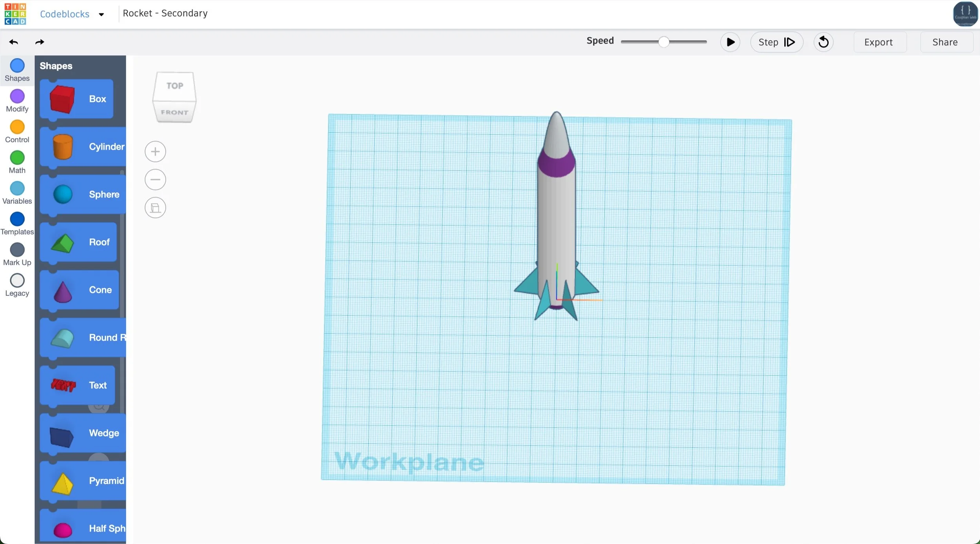Select the Cone shape block
This screenshot has width=980, height=544.
[x=80, y=290]
